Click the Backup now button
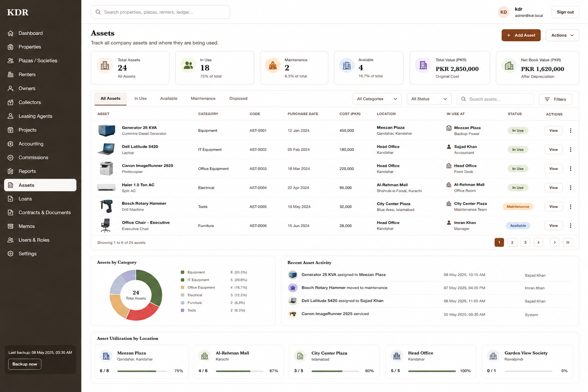 pyautogui.click(x=25, y=364)
